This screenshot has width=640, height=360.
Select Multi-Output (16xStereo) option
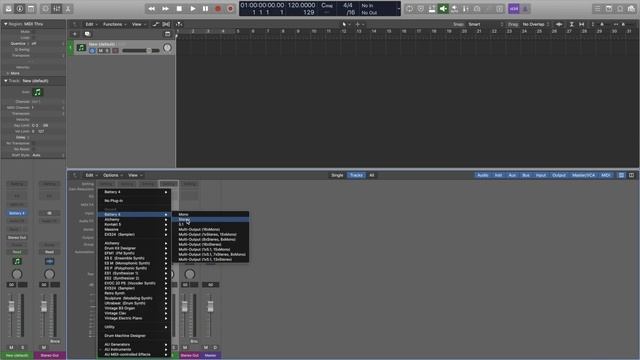pos(211,244)
